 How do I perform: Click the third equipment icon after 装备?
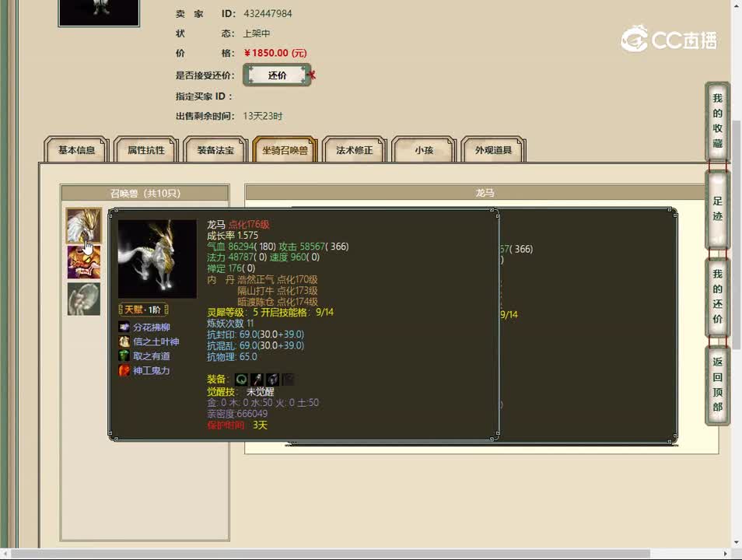[273, 379]
